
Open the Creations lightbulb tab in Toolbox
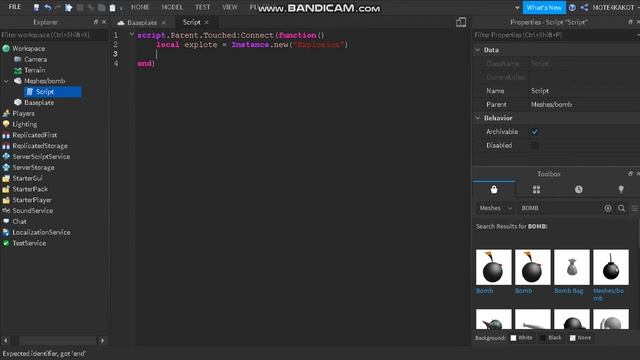click(x=621, y=189)
